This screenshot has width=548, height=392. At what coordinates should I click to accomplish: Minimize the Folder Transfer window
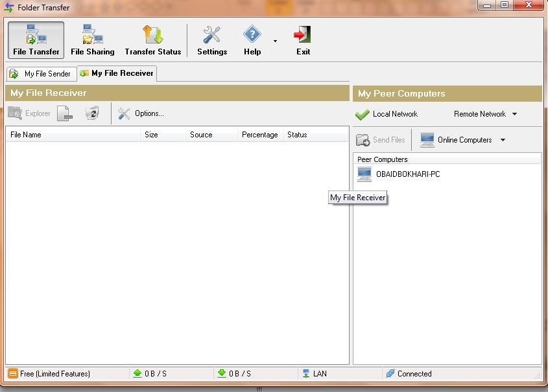pyautogui.click(x=487, y=5)
